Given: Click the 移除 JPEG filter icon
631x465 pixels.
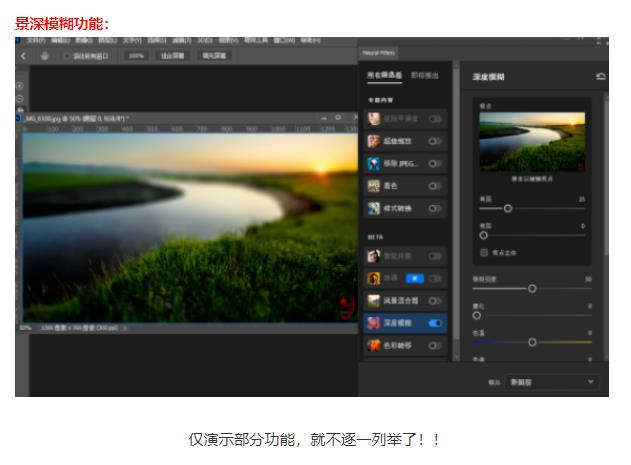Looking at the screenshot, I should [x=373, y=163].
